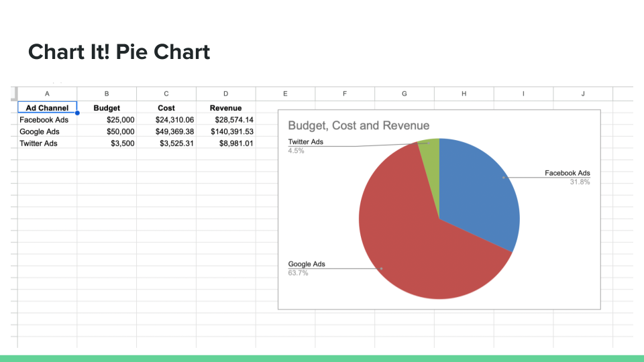Click the Budget header cell
The image size is (644, 362).
click(x=107, y=107)
